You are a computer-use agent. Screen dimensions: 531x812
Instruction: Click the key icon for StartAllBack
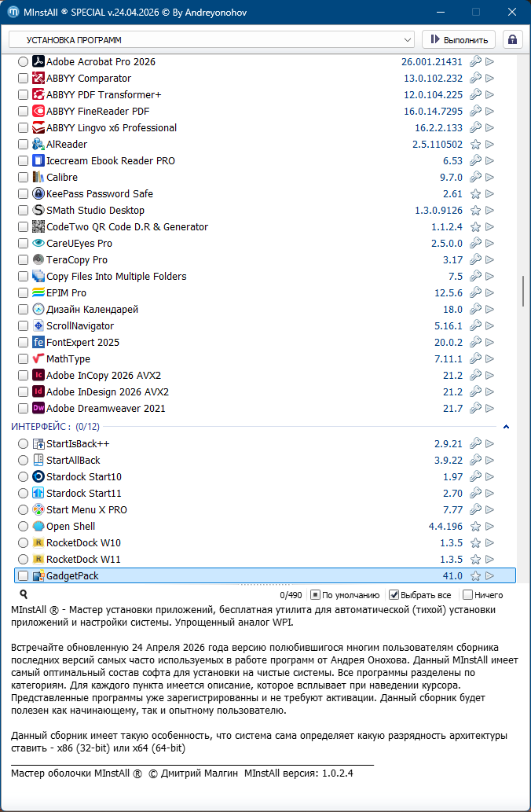[x=475, y=461]
